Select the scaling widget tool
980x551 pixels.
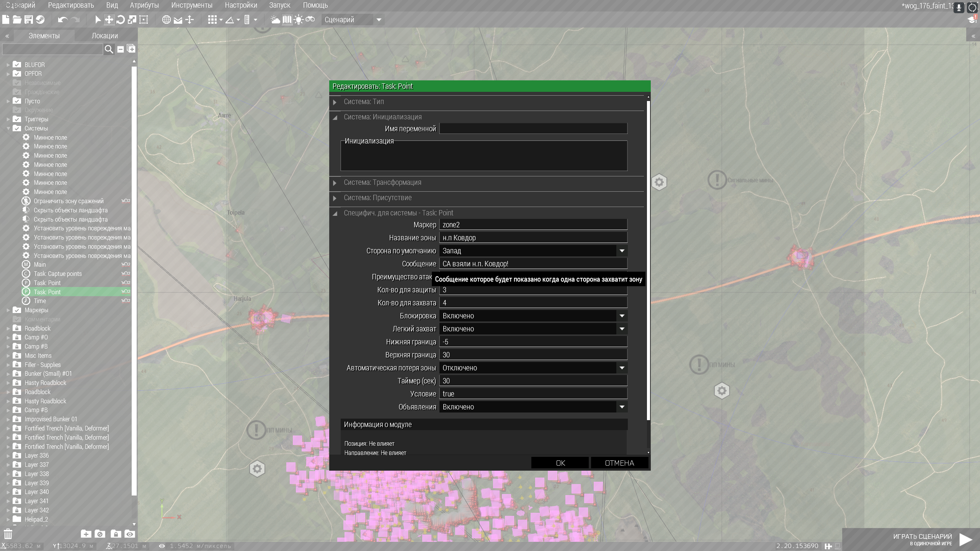click(132, 20)
